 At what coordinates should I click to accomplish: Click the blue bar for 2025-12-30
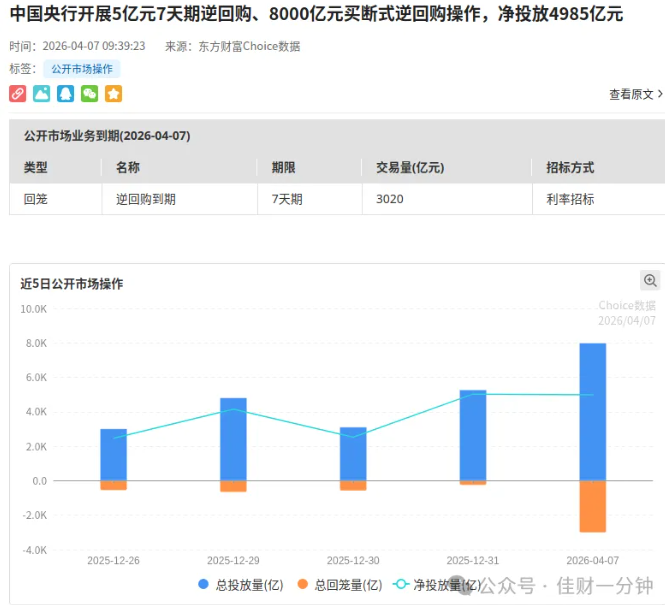click(353, 454)
